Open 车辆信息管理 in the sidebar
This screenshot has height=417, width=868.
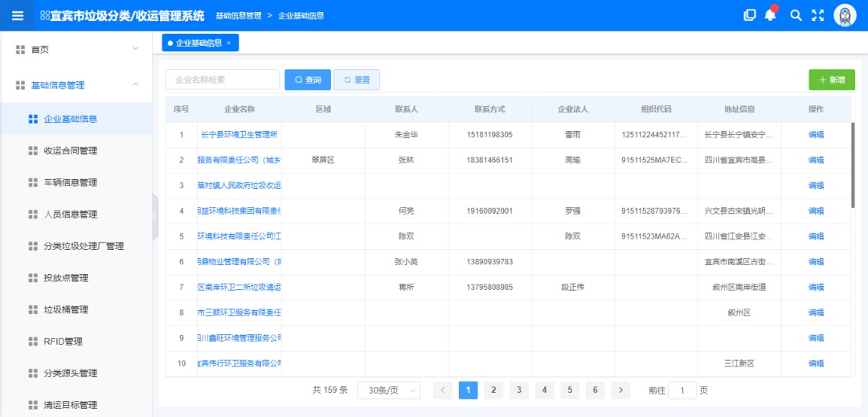70,182
